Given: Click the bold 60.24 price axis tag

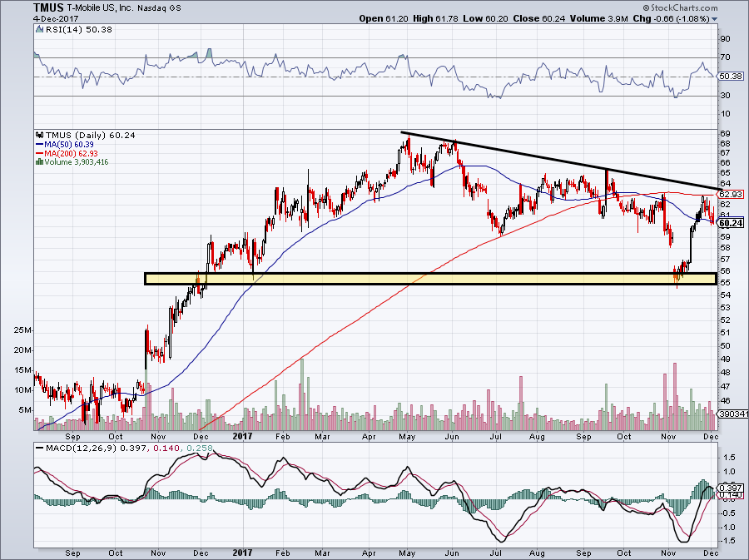Looking at the screenshot, I should (x=732, y=224).
